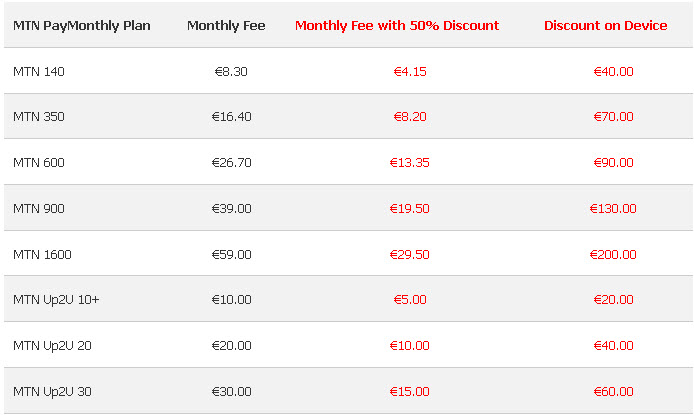Click the MTN 900 plan name

(39, 208)
